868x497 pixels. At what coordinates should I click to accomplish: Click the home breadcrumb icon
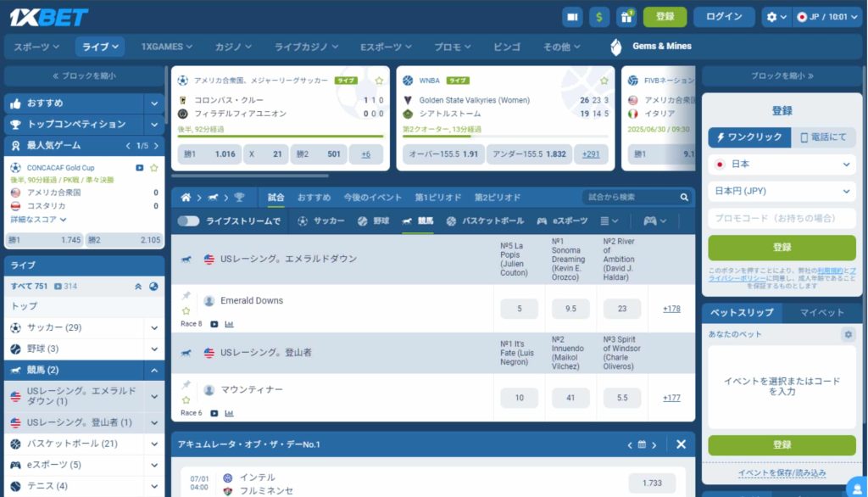pyautogui.click(x=186, y=198)
